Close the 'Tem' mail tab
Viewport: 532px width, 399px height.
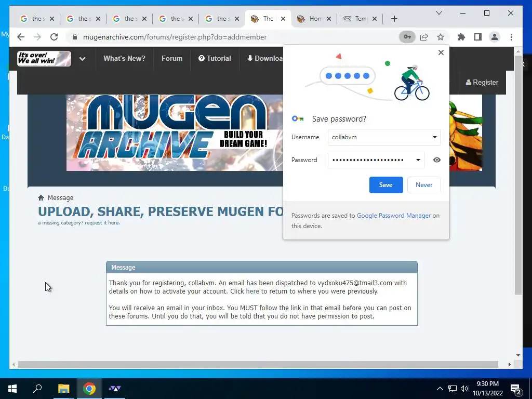click(375, 19)
